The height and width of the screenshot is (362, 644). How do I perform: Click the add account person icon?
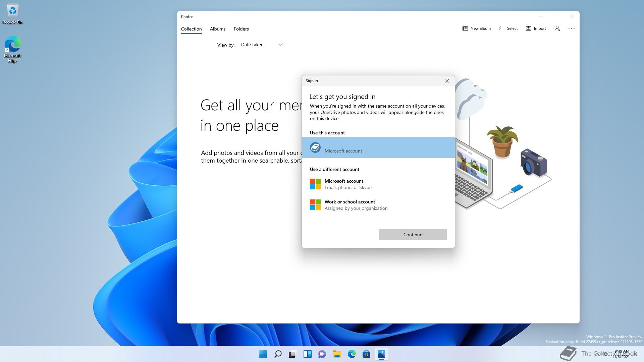[557, 29]
